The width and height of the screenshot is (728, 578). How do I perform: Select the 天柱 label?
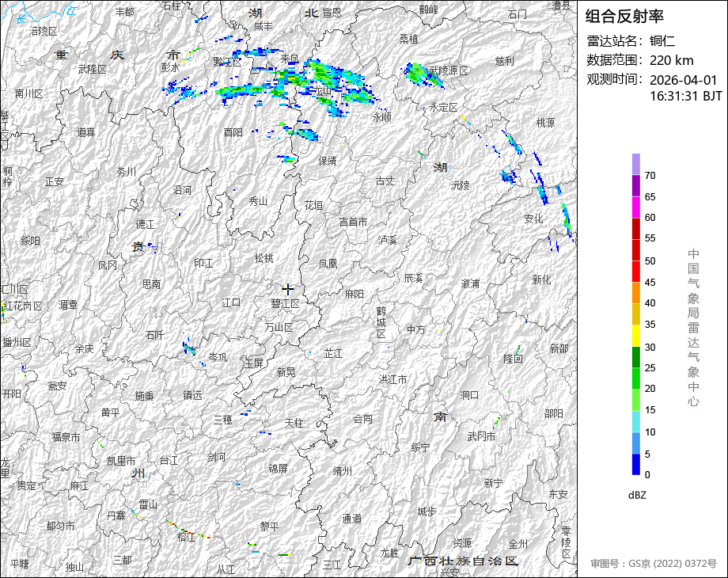294,423
